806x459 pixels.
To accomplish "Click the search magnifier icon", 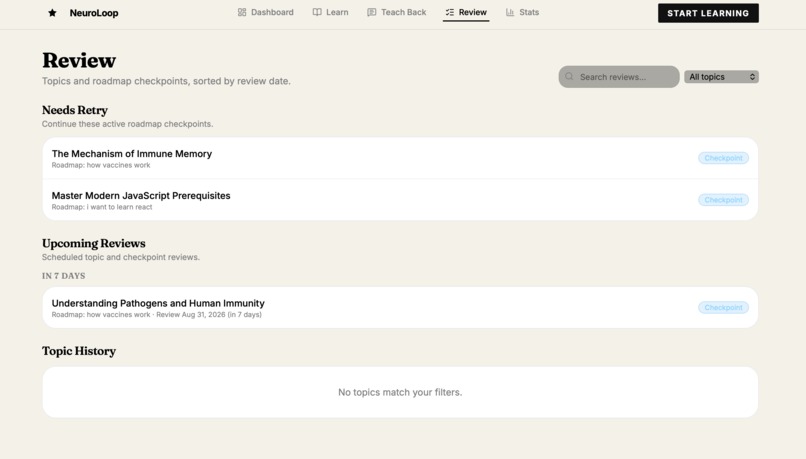I will point(569,77).
